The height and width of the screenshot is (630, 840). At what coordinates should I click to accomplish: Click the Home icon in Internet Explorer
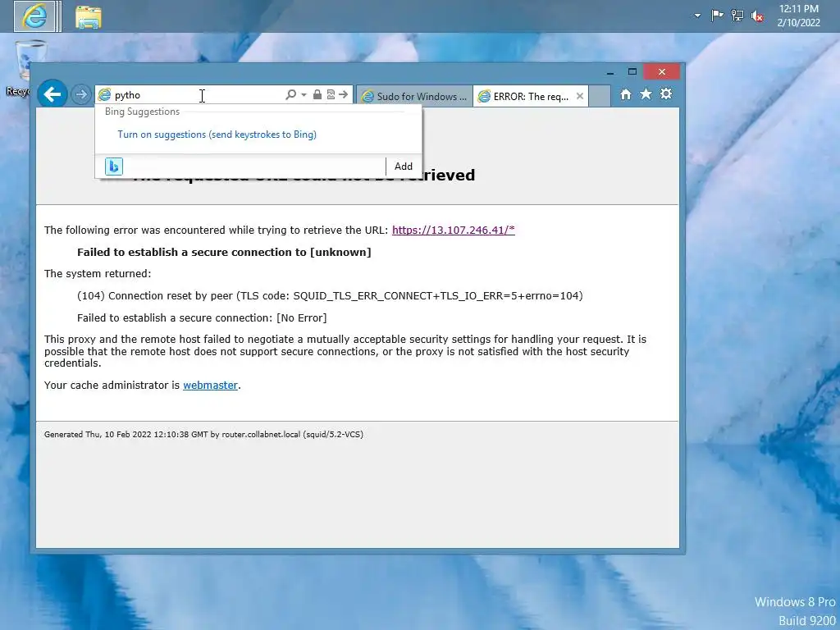[x=626, y=94]
